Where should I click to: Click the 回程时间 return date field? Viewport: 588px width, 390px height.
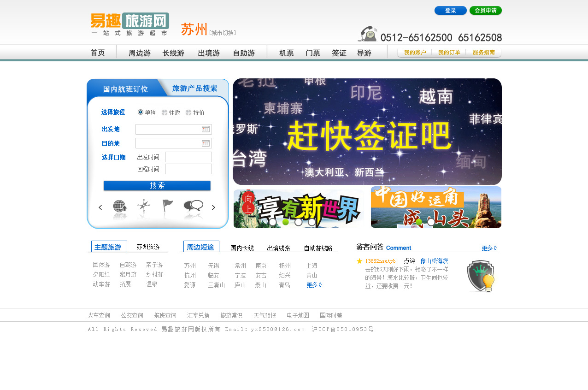[x=188, y=169]
